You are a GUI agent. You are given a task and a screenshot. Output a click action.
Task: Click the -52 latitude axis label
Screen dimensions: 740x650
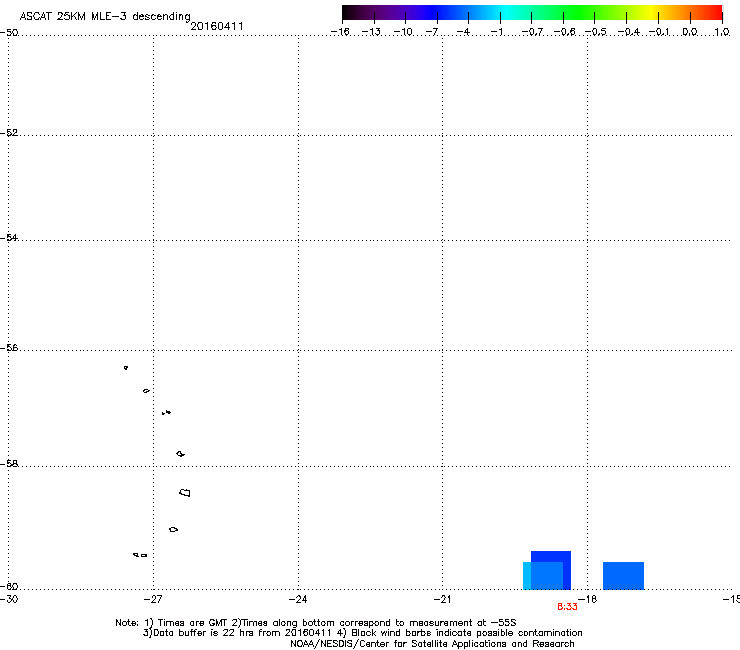point(9,133)
